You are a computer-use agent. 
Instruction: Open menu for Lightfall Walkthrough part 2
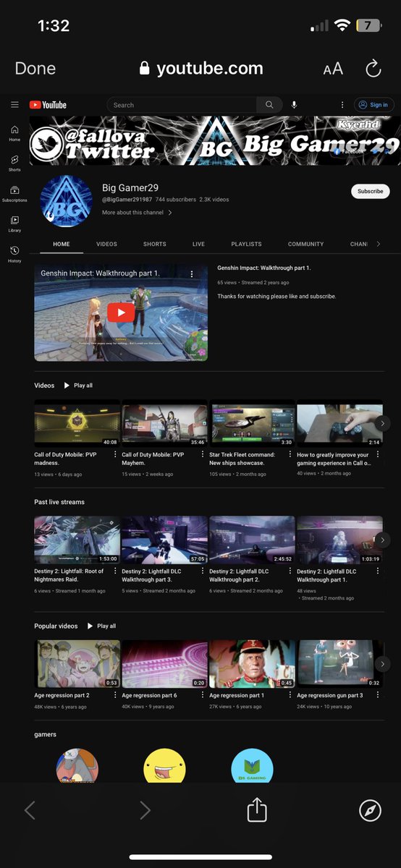290,571
